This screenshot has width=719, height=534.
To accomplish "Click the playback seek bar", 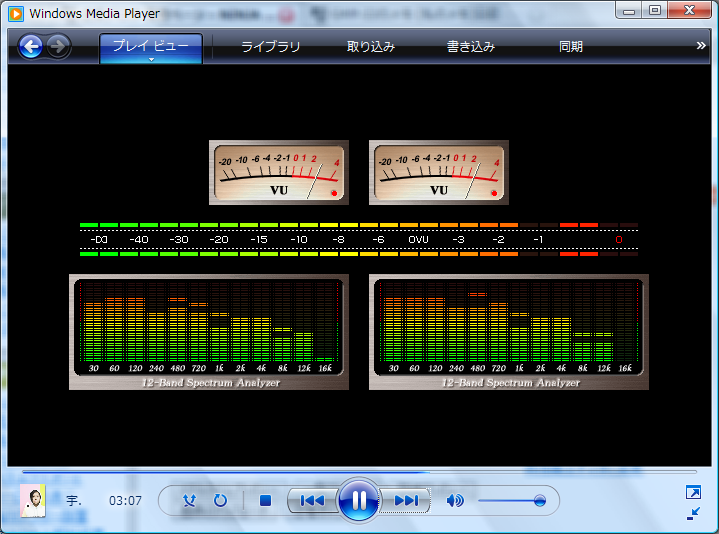I will point(359,471).
